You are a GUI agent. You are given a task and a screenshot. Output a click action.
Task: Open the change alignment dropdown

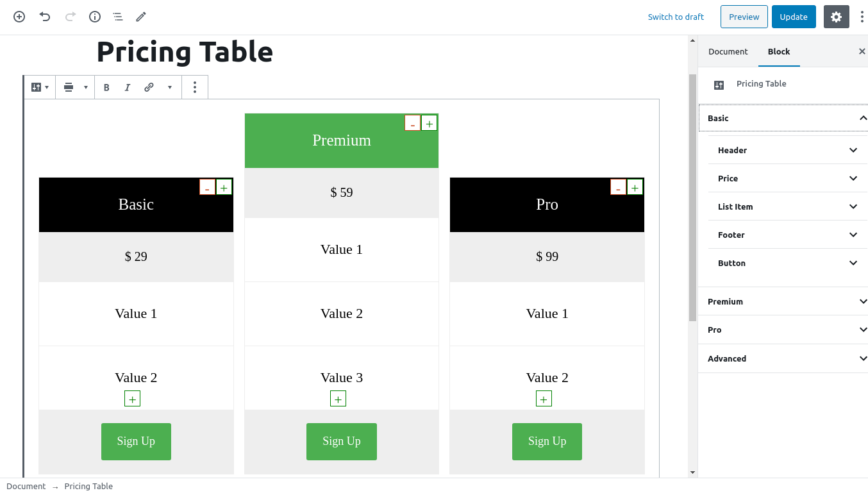75,87
